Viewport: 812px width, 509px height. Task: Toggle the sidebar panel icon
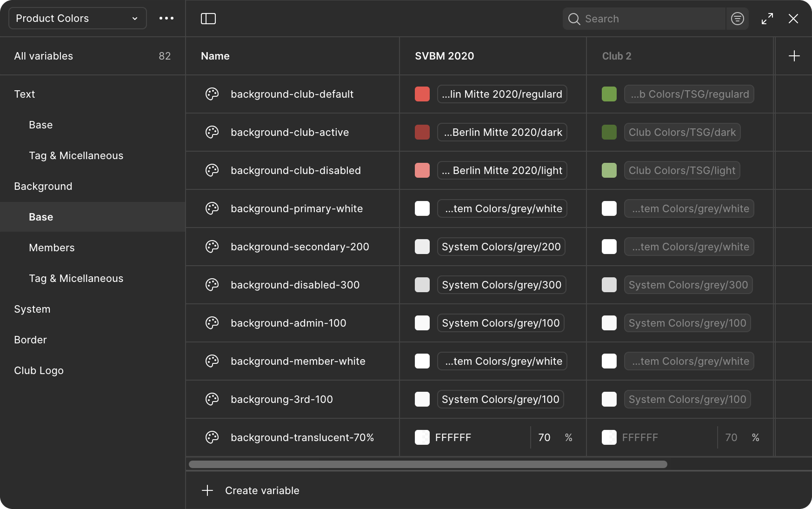pos(208,19)
